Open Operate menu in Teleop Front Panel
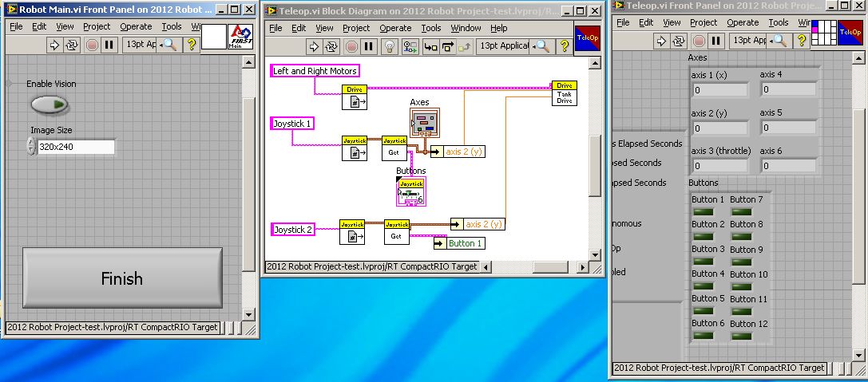Image resolution: width=868 pixels, height=382 pixels. [x=743, y=22]
